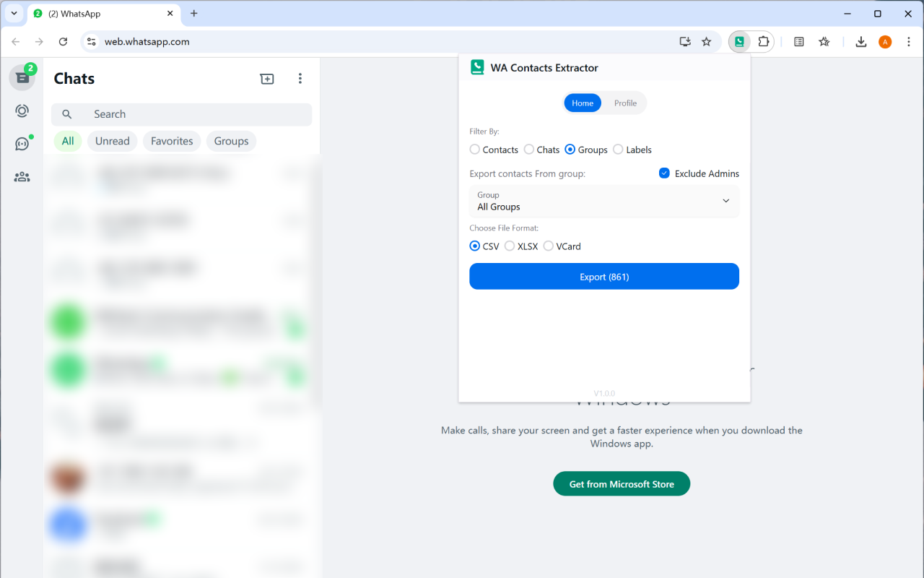Switch to the Profile tab in the extractor
This screenshot has width=924, height=578.
coord(625,103)
